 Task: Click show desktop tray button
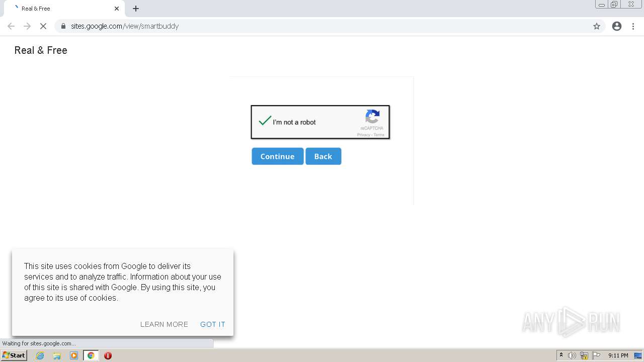click(638, 355)
